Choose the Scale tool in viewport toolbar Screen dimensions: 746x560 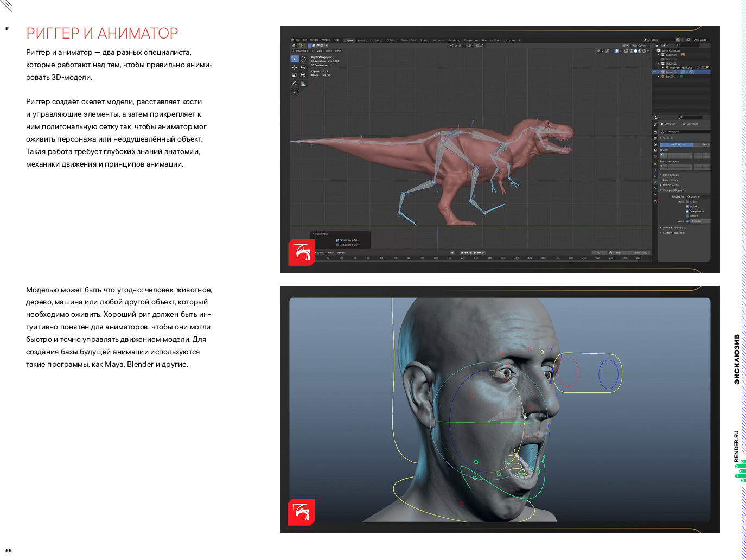[x=295, y=75]
